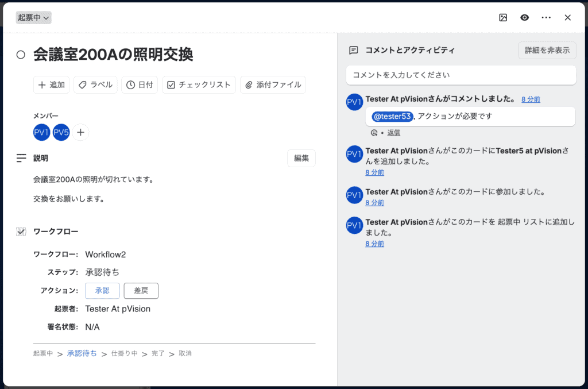This screenshot has width=588, height=389.
Task: Click the 起票者 Tester At pVision value
Action: point(118,309)
